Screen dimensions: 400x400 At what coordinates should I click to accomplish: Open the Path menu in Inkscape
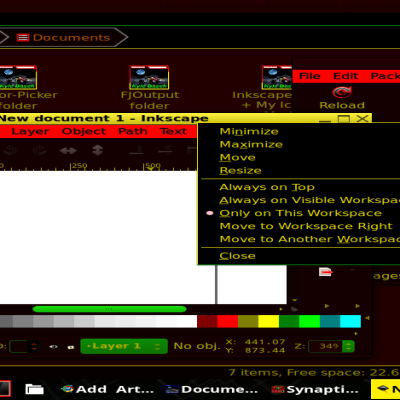133,131
